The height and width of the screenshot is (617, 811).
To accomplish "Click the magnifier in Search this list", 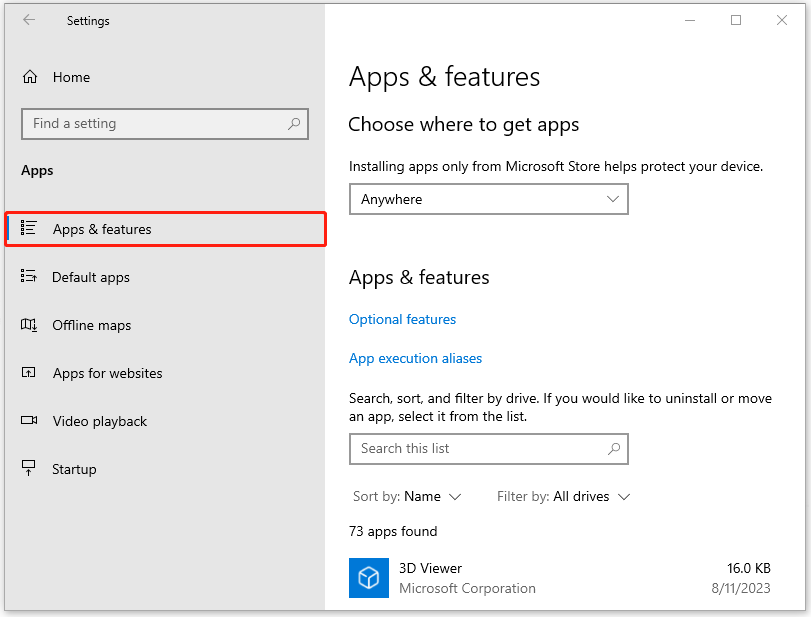I will click(x=614, y=448).
